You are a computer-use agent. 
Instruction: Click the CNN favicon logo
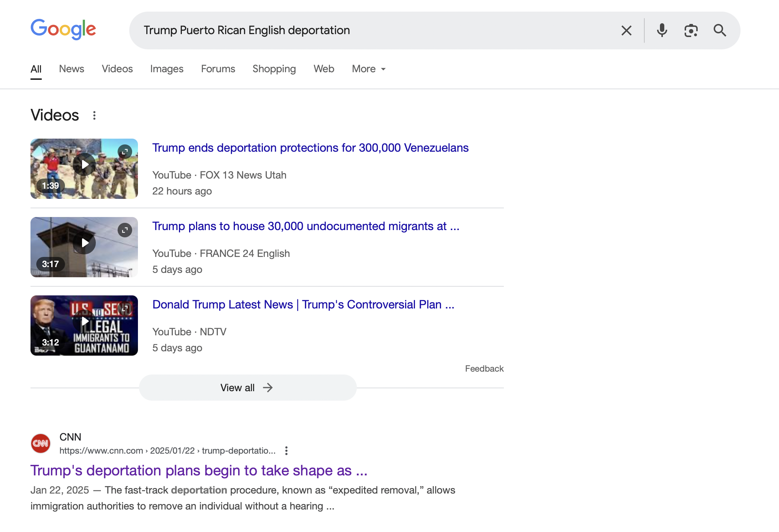click(x=41, y=443)
